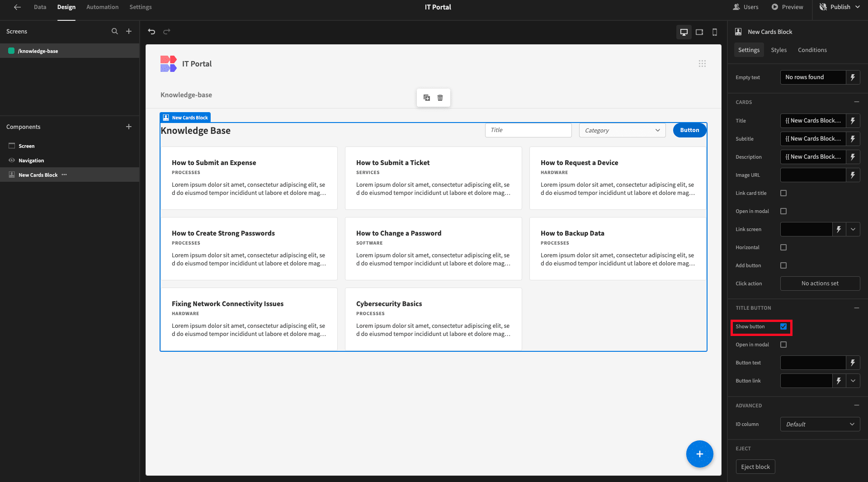Open the ID column Default dropdown
The width and height of the screenshot is (868, 482).
pyautogui.click(x=820, y=424)
